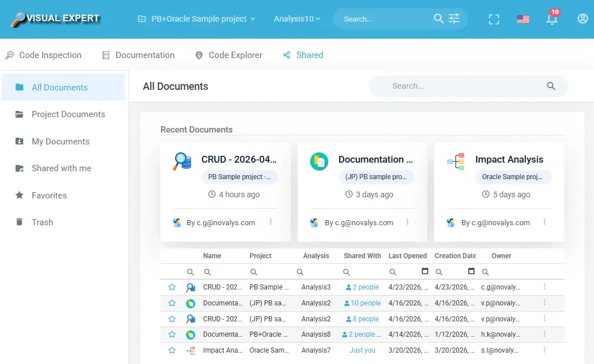Open the Trash folder

click(64, 222)
